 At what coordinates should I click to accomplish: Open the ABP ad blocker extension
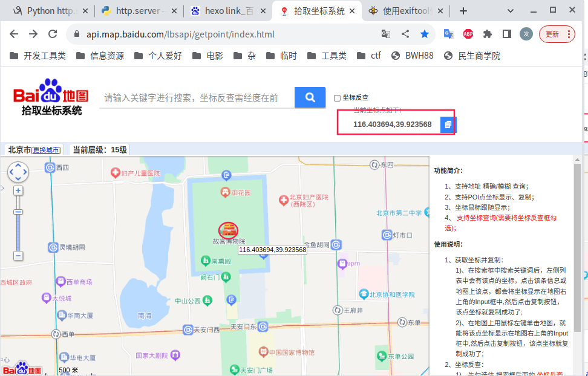coord(468,34)
